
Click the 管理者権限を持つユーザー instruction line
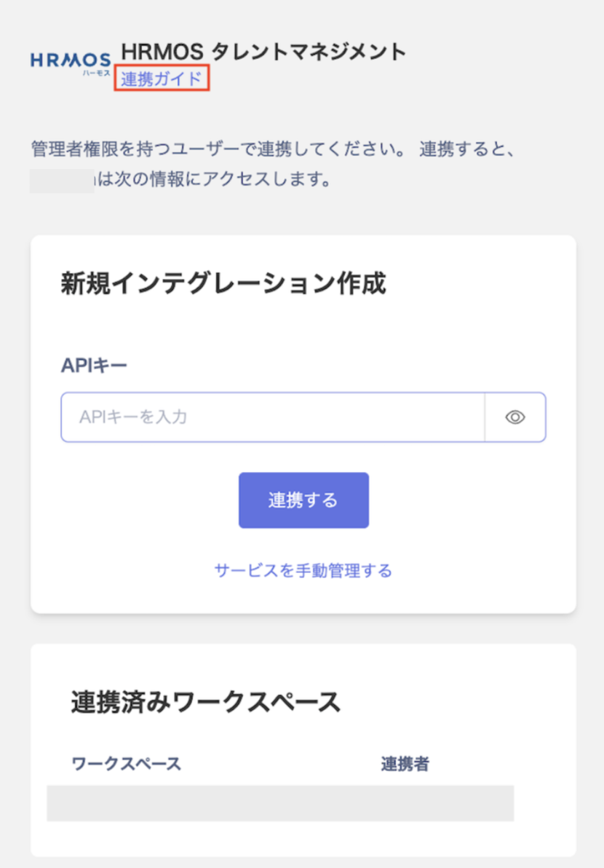pos(273,149)
